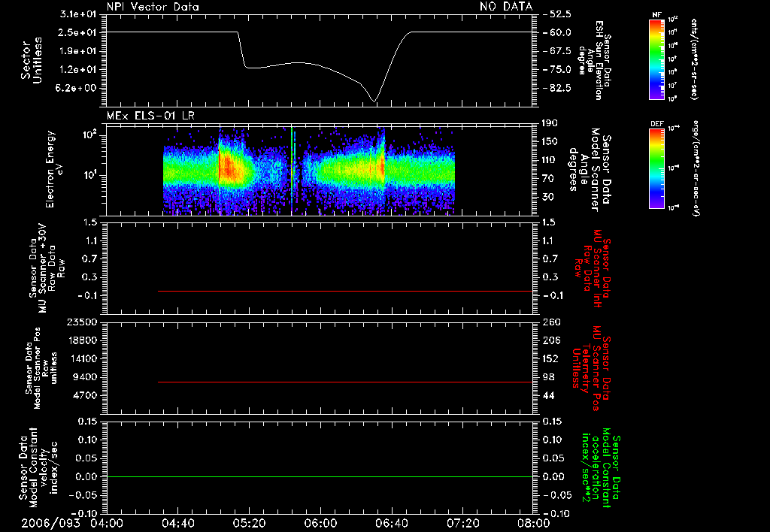Click the '-82.5' elevation axis value
The height and width of the screenshot is (532, 770).
click(557, 88)
